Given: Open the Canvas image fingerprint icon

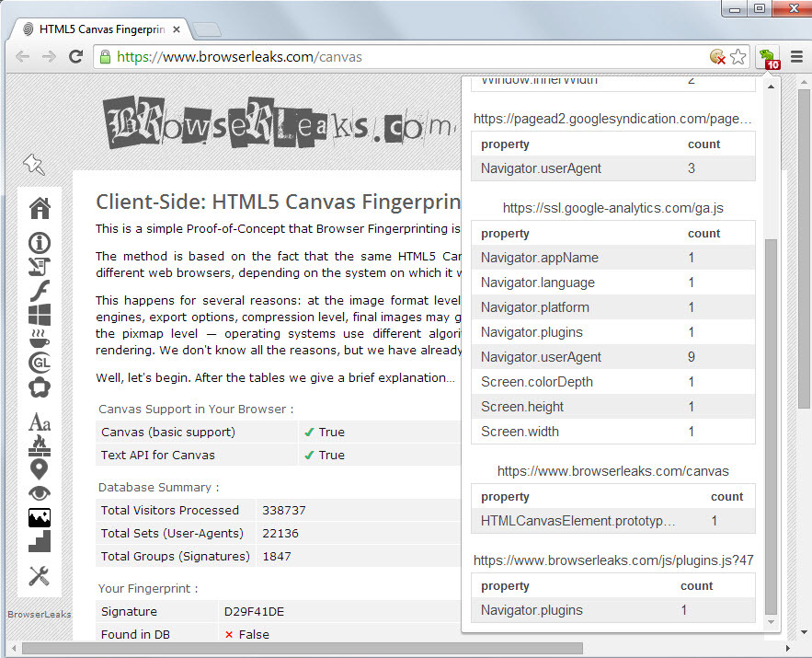Looking at the screenshot, I should click(39, 516).
